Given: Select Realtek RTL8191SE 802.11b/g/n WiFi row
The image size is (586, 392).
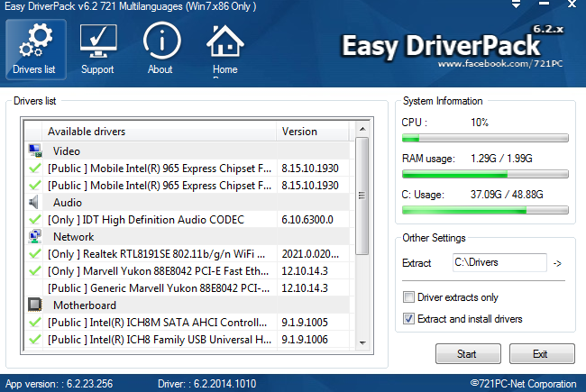Looking at the screenshot, I should pos(188,254).
